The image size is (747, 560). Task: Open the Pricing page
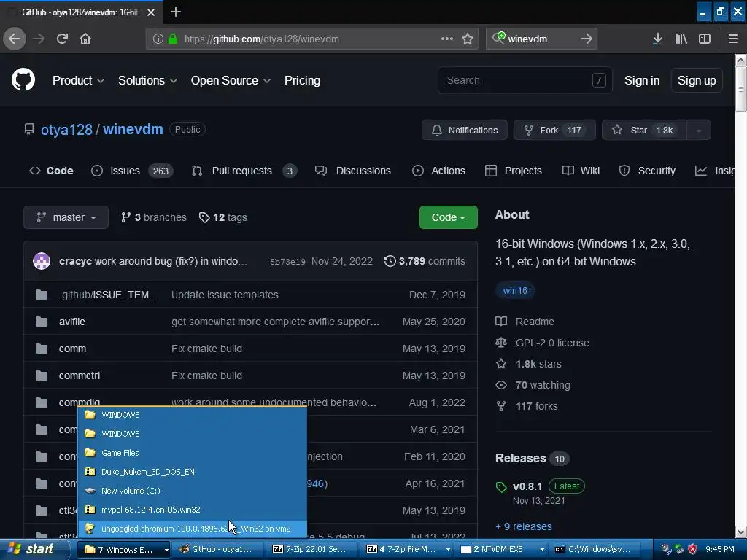[302, 80]
